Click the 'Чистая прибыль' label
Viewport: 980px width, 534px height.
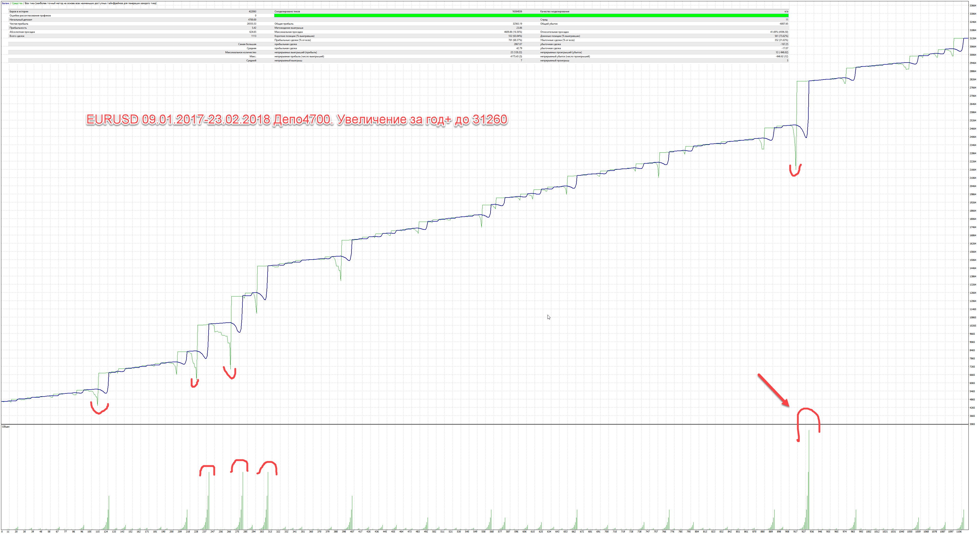pyautogui.click(x=19, y=24)
